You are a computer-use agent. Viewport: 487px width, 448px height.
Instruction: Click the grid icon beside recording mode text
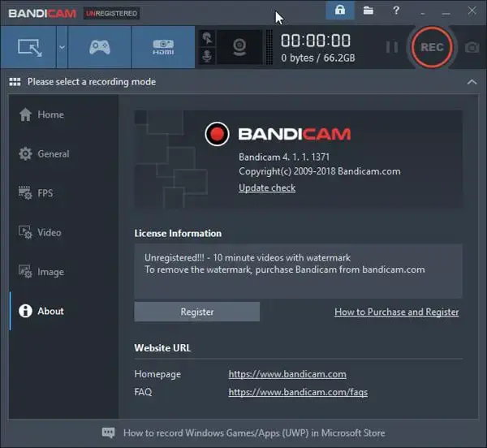[15, 82]
